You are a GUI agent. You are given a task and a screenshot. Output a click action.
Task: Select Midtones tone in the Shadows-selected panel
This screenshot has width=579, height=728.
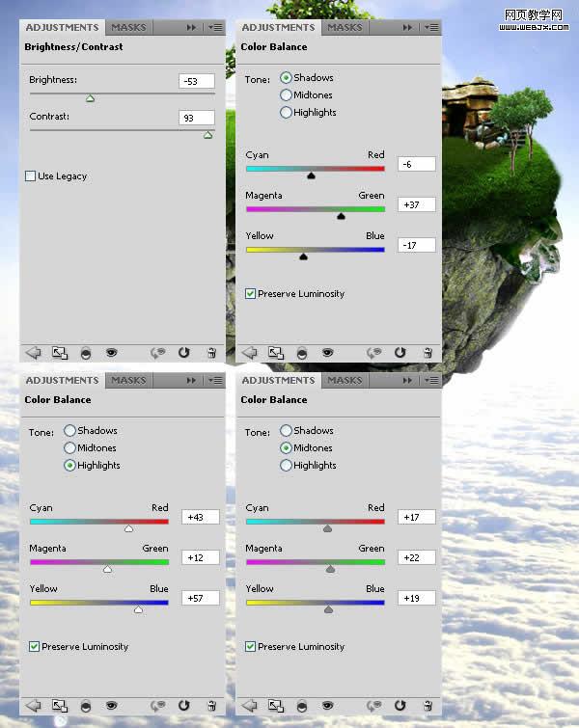[x=286, y=94]
